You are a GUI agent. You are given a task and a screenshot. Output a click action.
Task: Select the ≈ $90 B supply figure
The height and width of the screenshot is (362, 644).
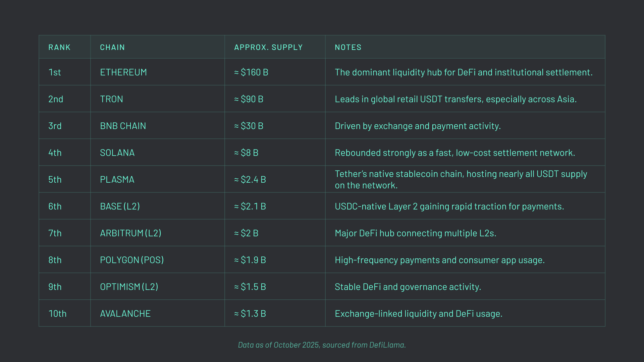(249, 99)
